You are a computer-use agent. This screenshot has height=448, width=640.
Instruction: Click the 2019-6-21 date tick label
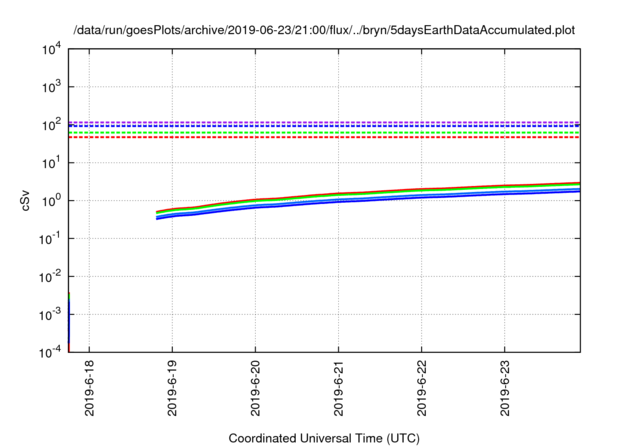[338, 388]
